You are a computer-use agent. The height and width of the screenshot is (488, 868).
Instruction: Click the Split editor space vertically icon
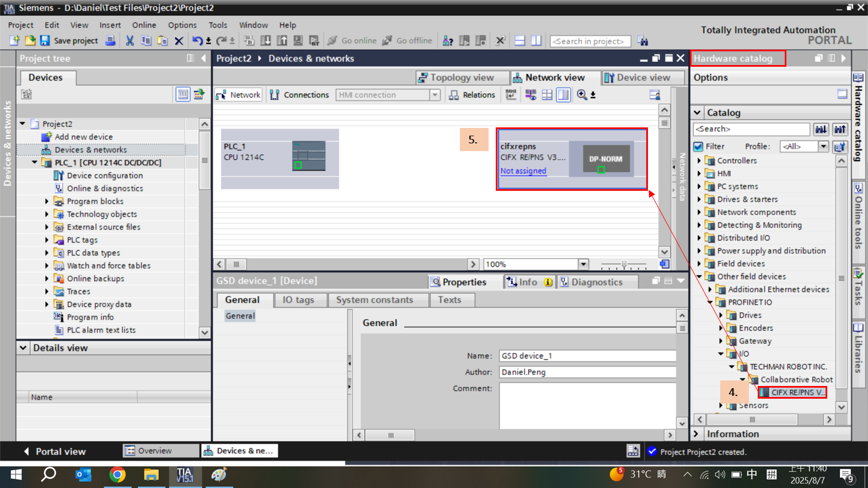click(536, 40)
